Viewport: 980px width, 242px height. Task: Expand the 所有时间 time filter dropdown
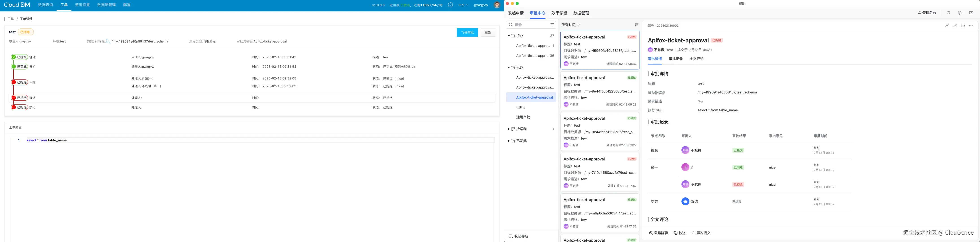[570, 25]
